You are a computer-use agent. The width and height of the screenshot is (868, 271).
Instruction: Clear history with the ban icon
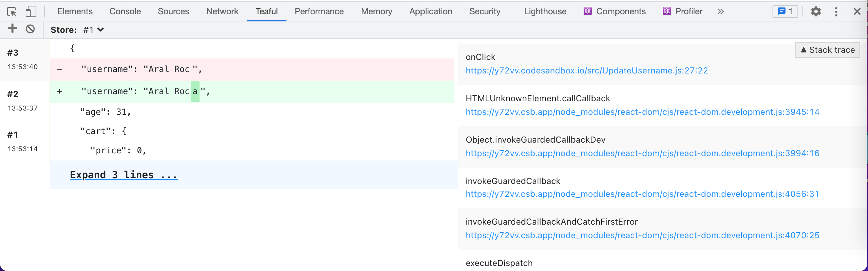point(30,29)
